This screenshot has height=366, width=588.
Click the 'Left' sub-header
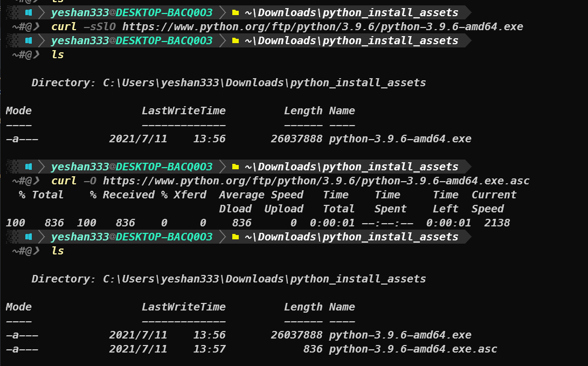[446, 209]
